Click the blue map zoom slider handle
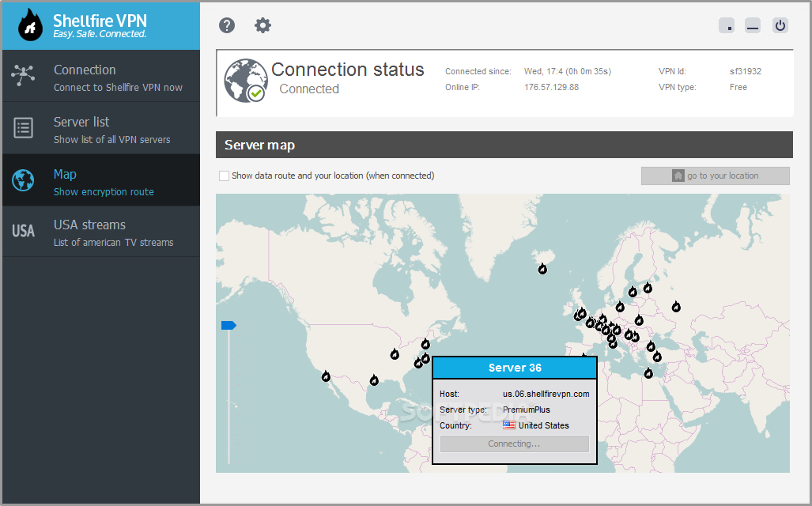 coord(228,325)
